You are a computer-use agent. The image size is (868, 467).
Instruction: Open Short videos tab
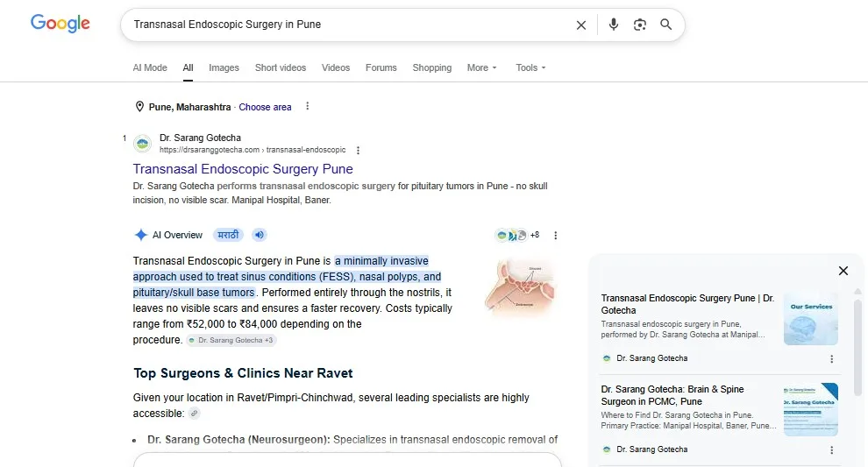[280, 67]
